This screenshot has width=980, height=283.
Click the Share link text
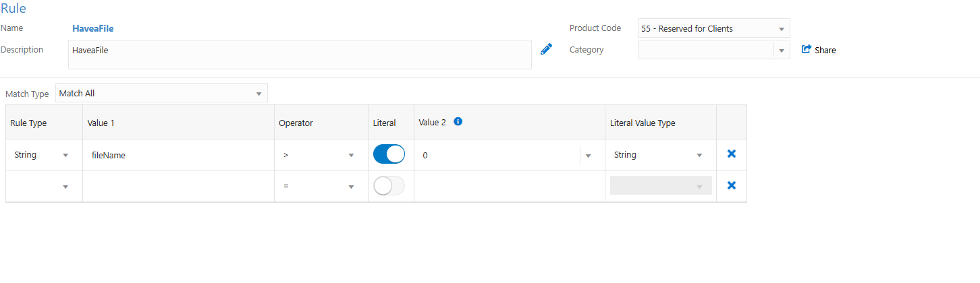tap(825, 50)
